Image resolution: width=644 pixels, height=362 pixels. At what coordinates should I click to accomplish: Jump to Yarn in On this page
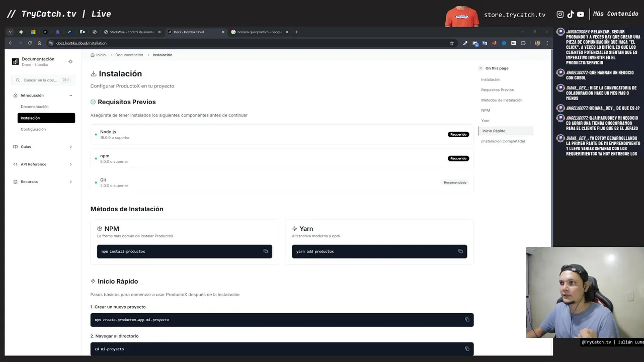[x=485, y=121]
